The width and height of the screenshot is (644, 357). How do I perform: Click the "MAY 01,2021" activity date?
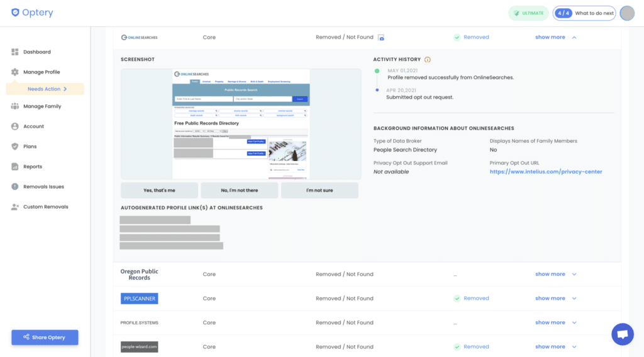(x=402, y=70)
